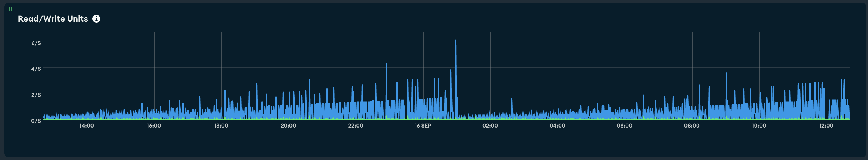Click the 10:00 time axis label

759,126
